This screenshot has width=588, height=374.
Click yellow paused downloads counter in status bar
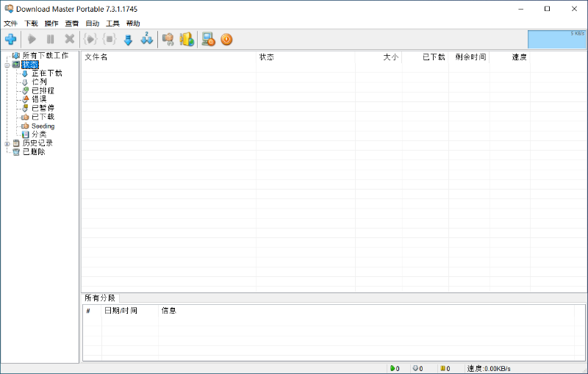coord(445,369)
